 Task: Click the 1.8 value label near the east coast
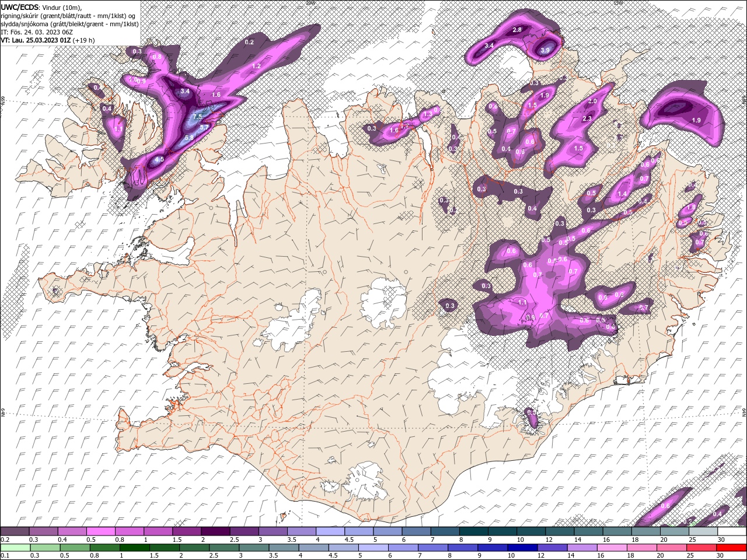click(692, 207)
